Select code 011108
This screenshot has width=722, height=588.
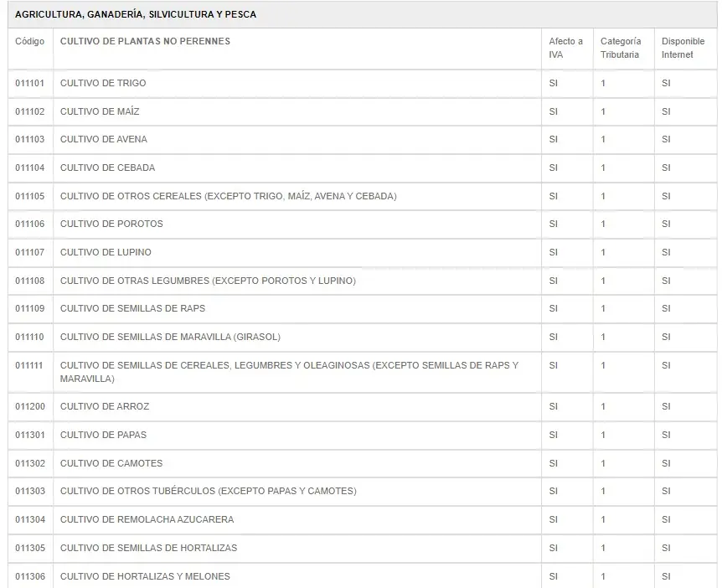(x=30, y=281)
